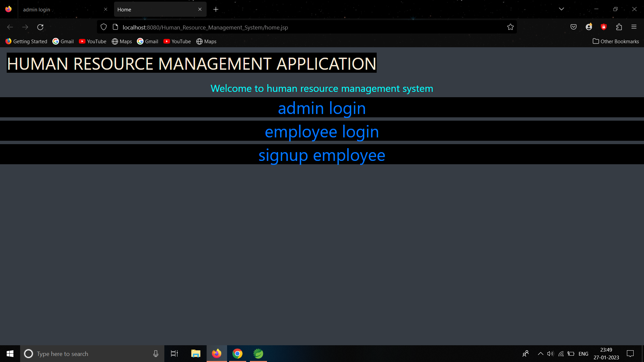Reload the current page

click(x=40, y=27)
